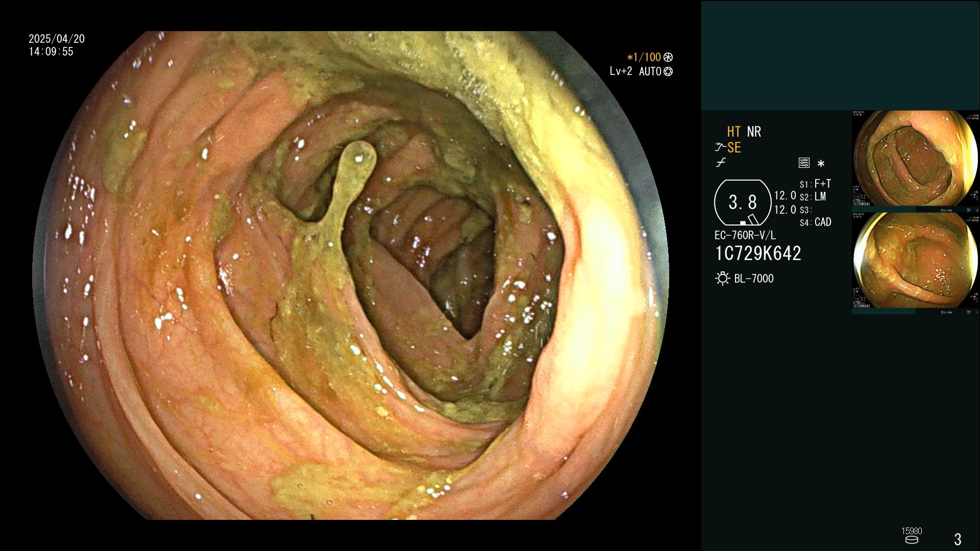Click the storage disk icon under 15980

tap(912, 539)
